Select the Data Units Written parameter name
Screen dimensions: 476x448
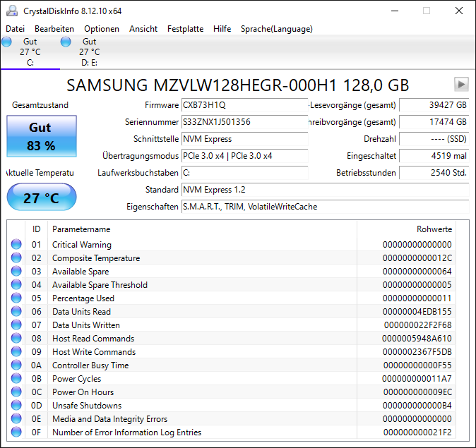click(x=86, y=325)
